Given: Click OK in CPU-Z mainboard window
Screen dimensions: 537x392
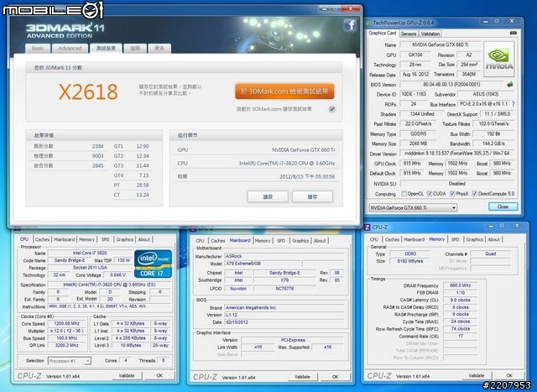Looking at the screenshot, I should (x=335, y=377).
